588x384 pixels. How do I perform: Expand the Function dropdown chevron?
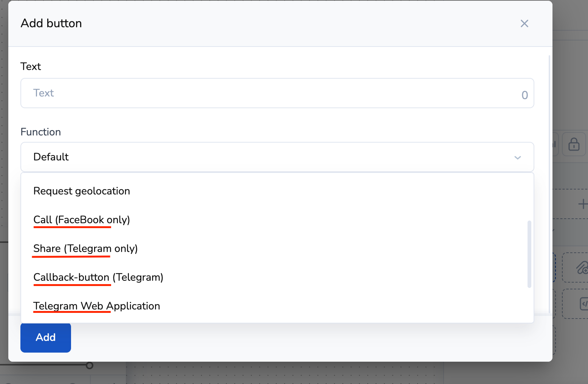(517, 157)
